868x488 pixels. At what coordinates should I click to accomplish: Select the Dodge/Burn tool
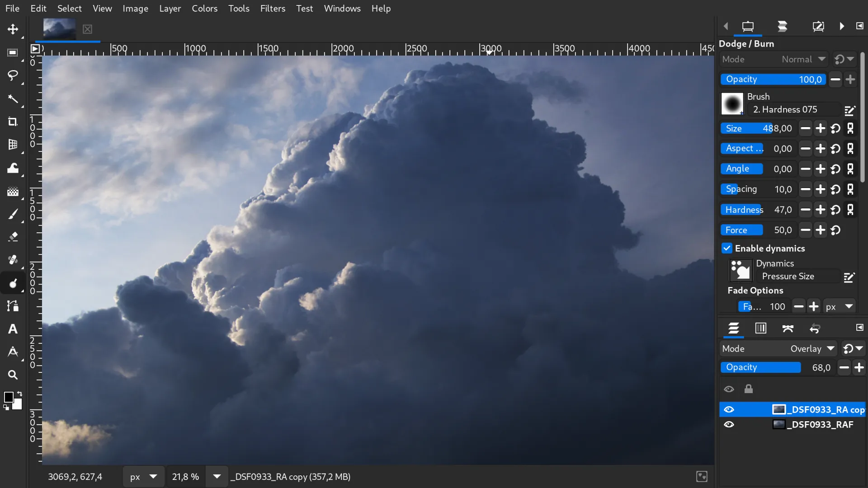pyautogui.click(x=13, y=282)
